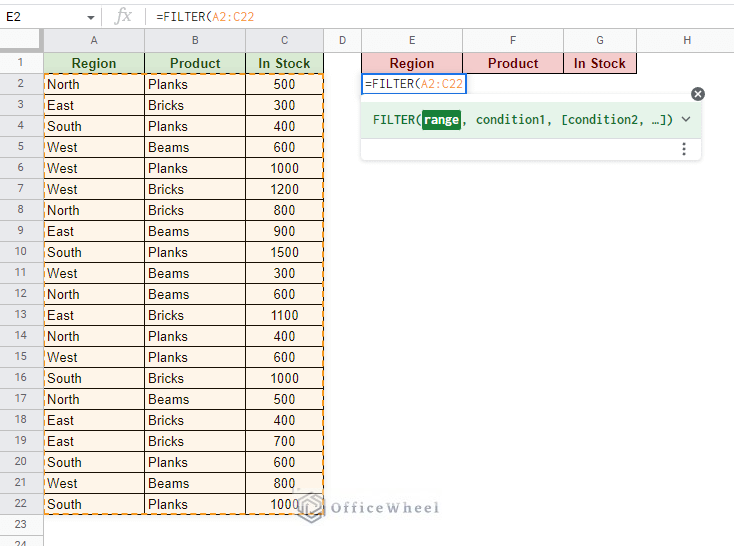Select column B header
The height and width of the screenshot is (546, 734).
point(195,41)
